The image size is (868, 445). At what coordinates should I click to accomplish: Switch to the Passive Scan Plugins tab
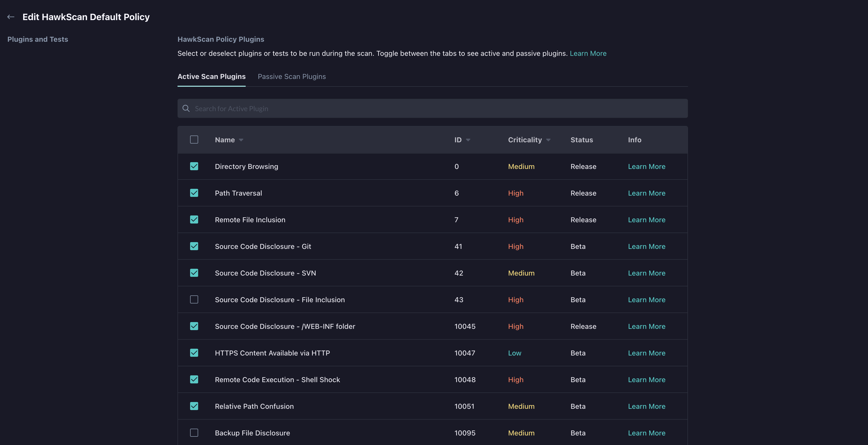coord(291,76)
